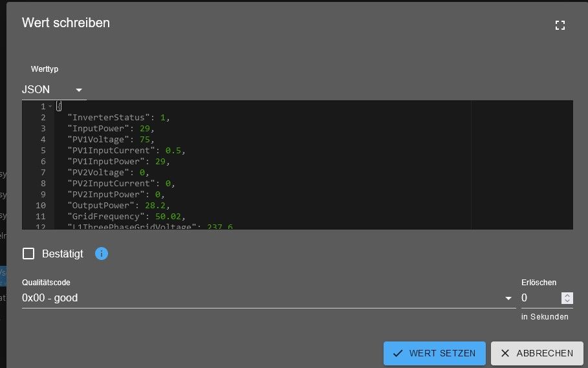Decrease Erlöschen value with the down arrow
588x368 pixels.
click(567, 301)
